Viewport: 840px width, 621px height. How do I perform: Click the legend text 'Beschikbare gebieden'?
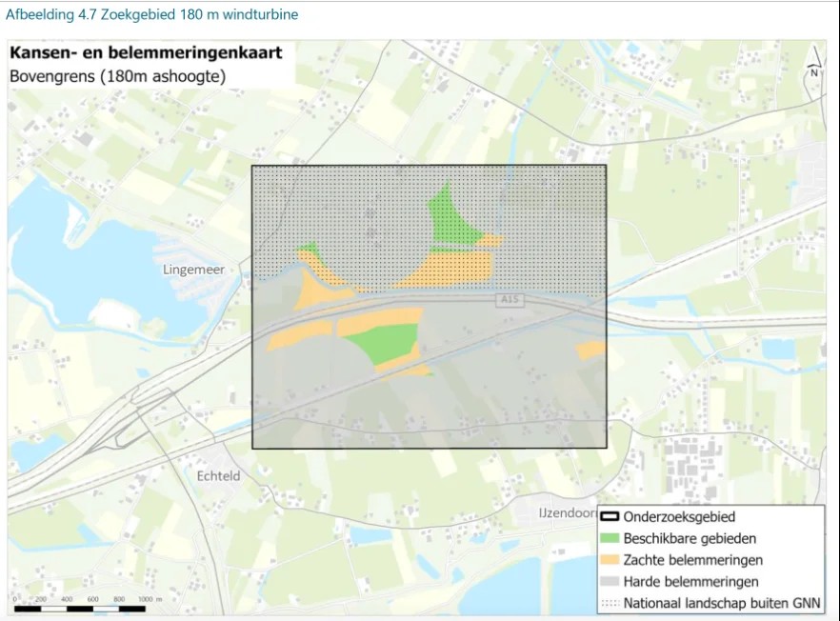(x=690, y=538)
